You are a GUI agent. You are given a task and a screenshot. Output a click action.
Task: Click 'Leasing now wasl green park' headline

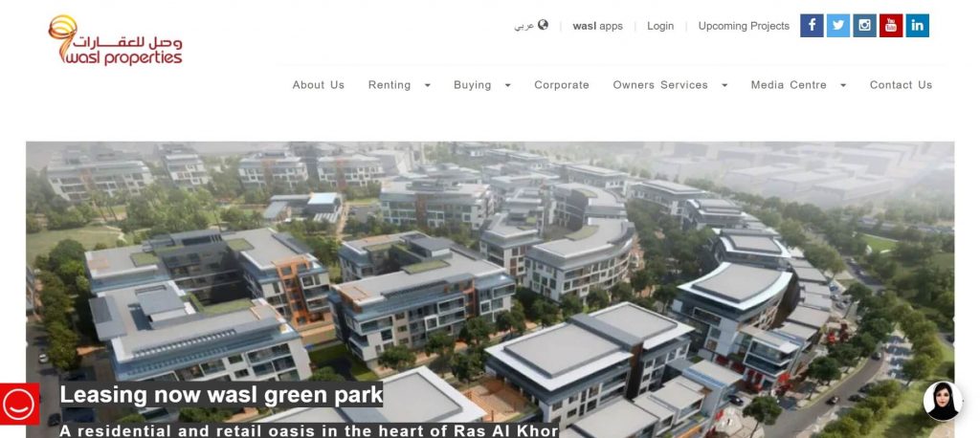tap(221, 395)
